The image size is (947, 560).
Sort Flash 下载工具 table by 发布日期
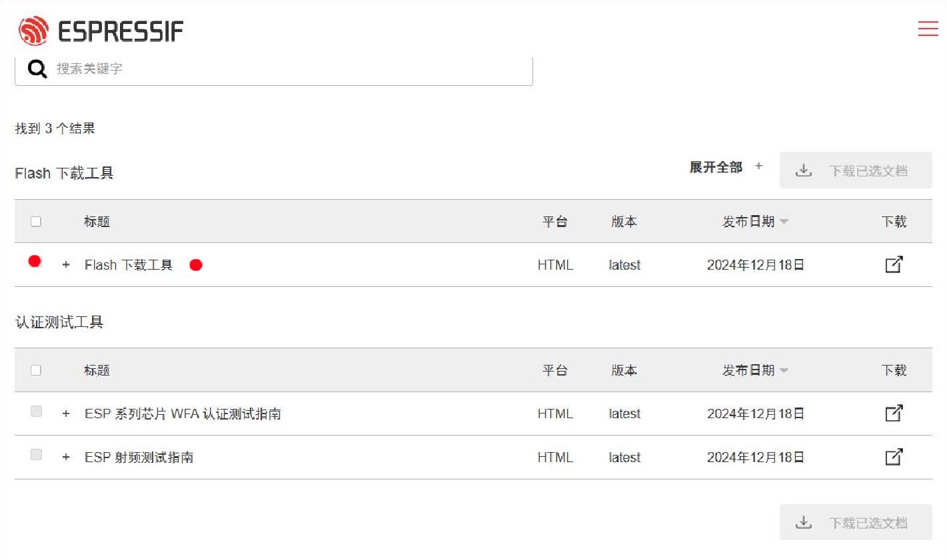pyautogui.click(x=755, y=221)
